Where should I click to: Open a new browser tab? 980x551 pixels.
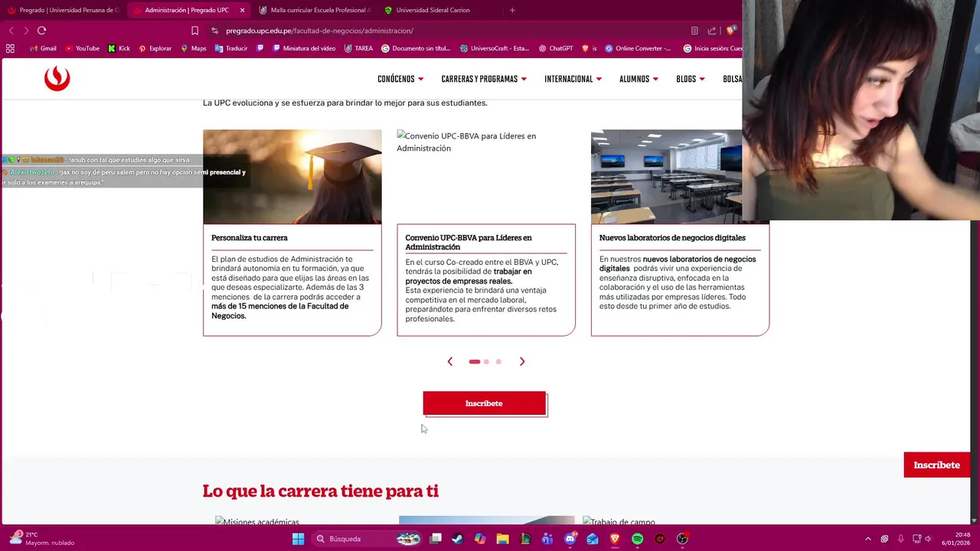tap(512, 10)
